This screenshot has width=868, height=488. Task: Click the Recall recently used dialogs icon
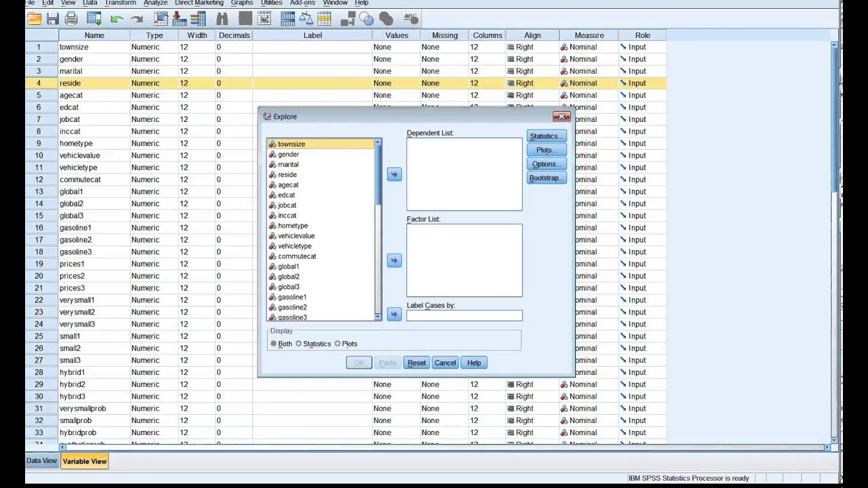(x=94, y=19)
